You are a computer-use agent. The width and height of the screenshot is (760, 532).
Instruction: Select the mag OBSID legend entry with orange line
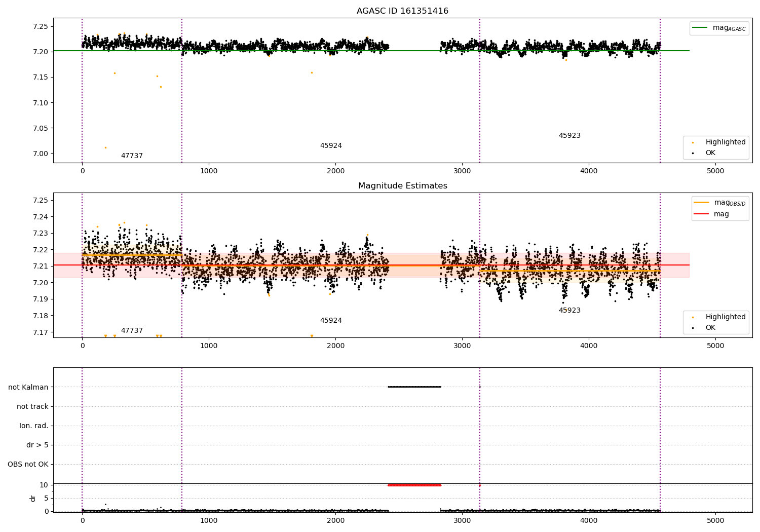[x=719, y=203]
